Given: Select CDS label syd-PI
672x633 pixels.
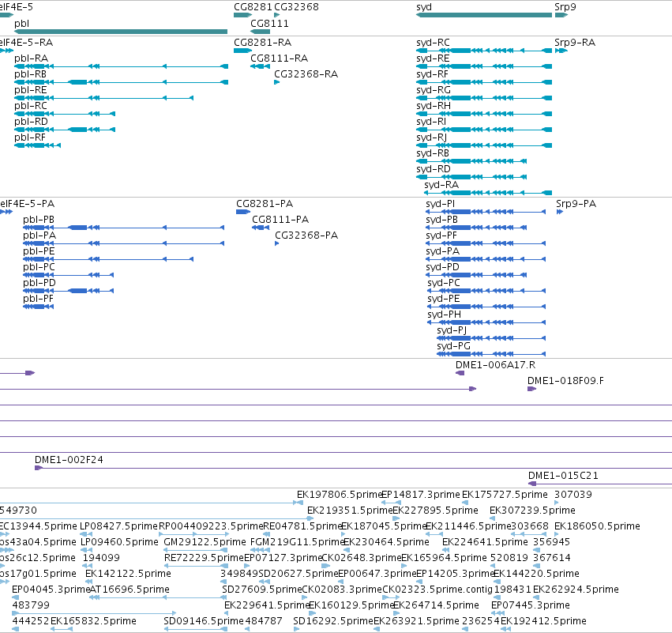Looking at the screenshot, I should click(440, 204).
